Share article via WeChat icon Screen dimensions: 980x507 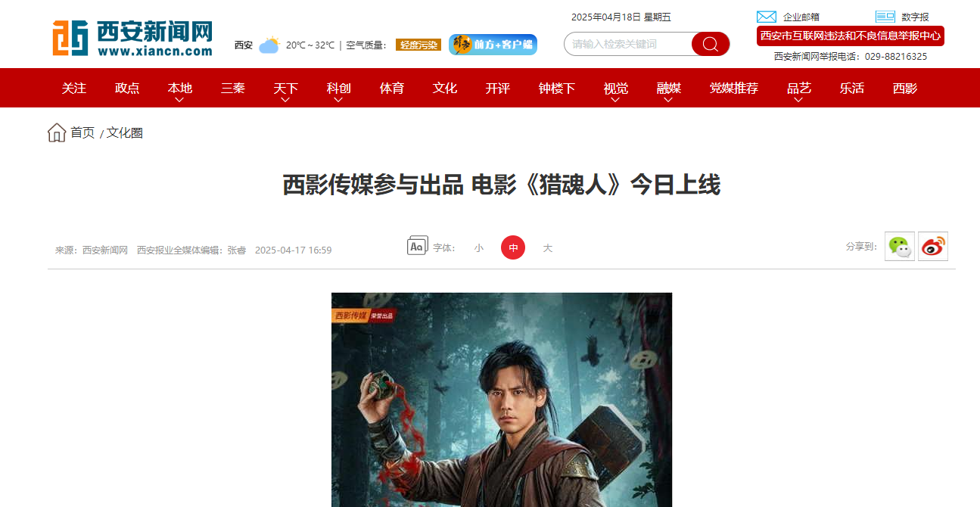pos(900,246)
